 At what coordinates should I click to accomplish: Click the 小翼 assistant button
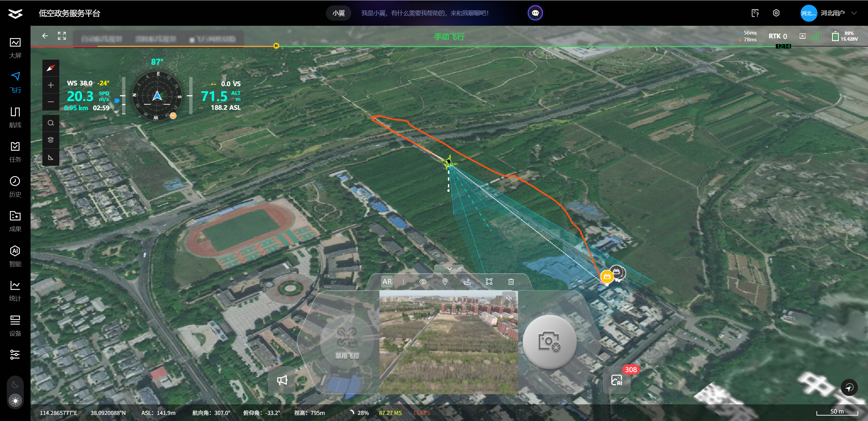338,13
